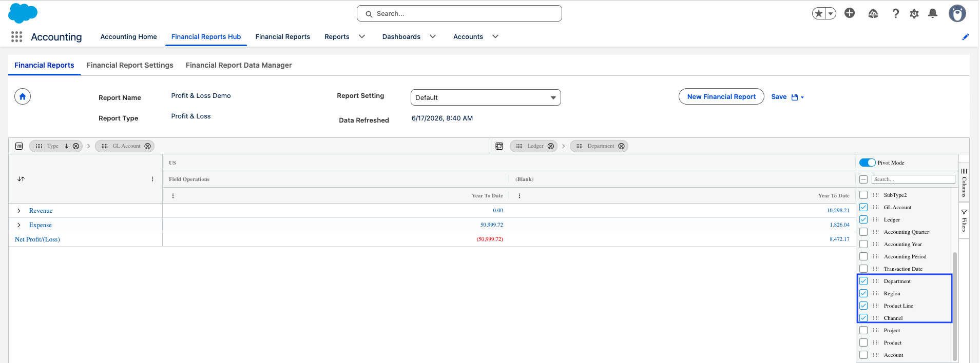This screenshot has height=363, width=980.
Task: Open the row header column menu dots
Action: (152, 179)
